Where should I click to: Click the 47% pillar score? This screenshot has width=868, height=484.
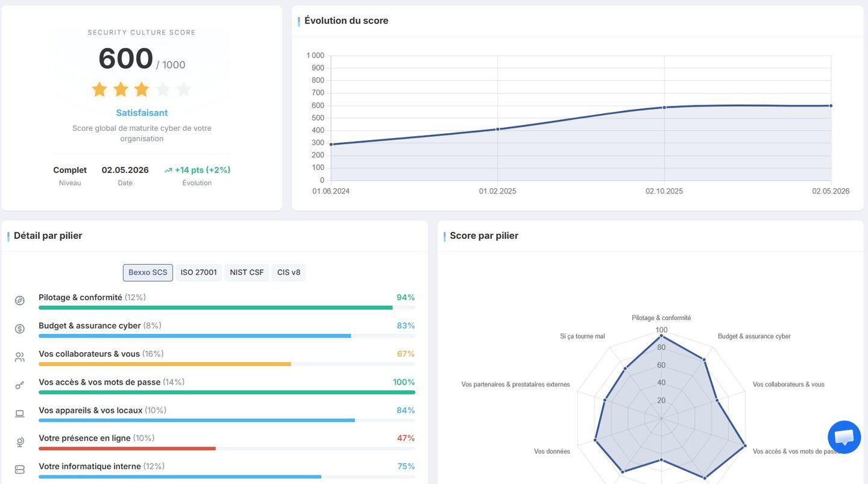click(x=406, y=438)
